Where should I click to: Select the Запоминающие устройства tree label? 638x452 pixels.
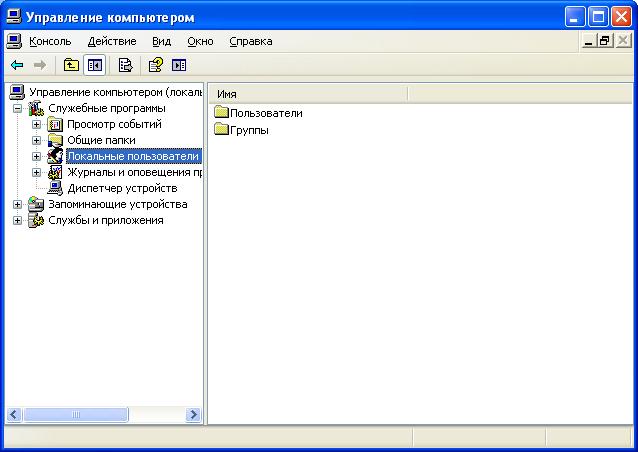tap(118, 204)
